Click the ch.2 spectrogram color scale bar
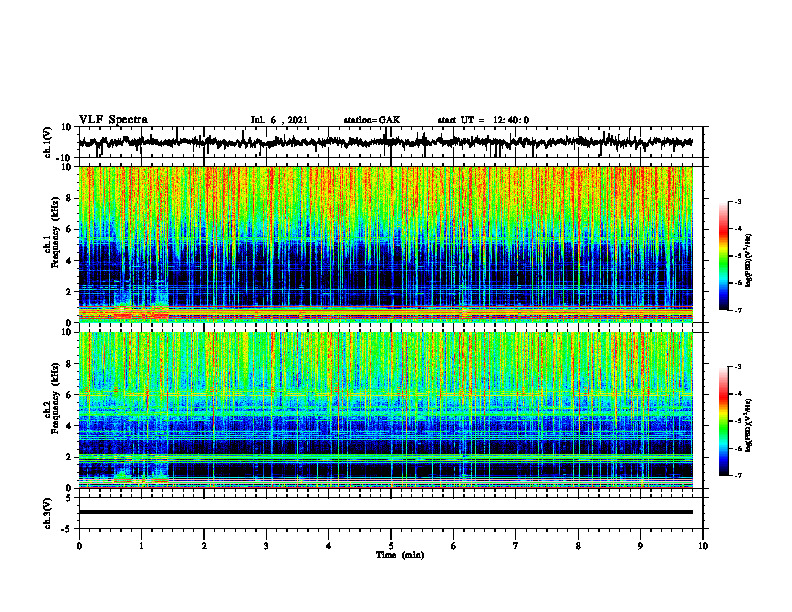792x612 pixels. point(724,421)
